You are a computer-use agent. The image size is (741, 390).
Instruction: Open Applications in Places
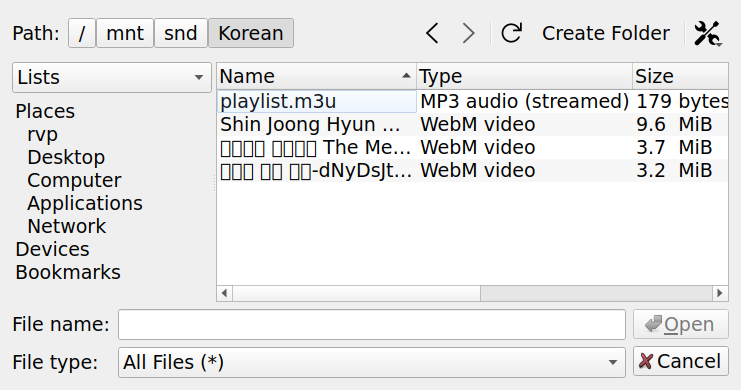(85, 203)
